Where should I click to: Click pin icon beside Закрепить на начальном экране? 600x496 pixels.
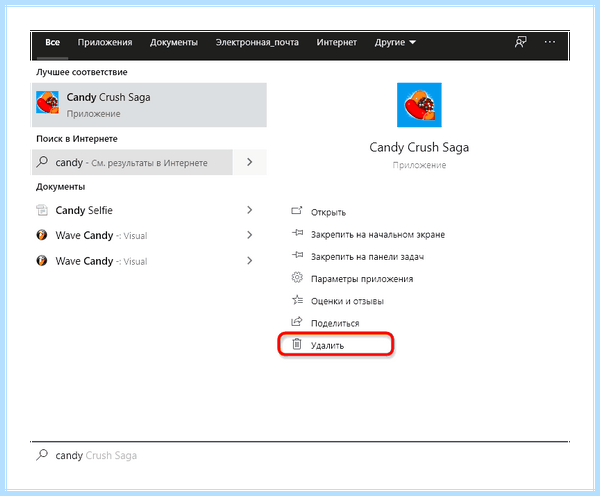297,233
